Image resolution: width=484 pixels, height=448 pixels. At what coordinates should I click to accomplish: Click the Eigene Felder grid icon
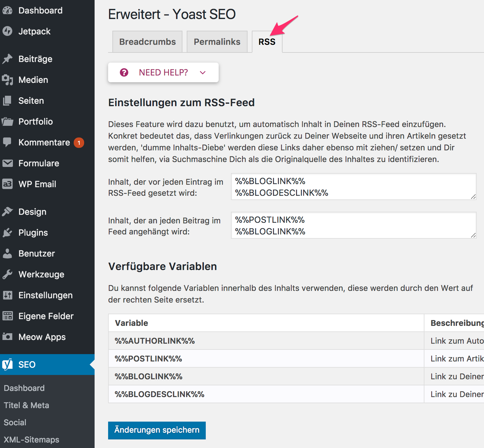pos(7,316)
